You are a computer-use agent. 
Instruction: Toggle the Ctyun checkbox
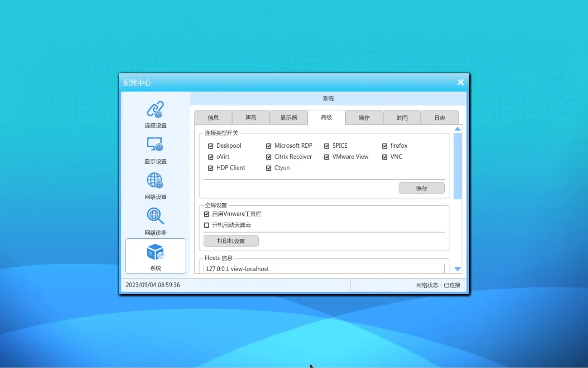(269, 168)
